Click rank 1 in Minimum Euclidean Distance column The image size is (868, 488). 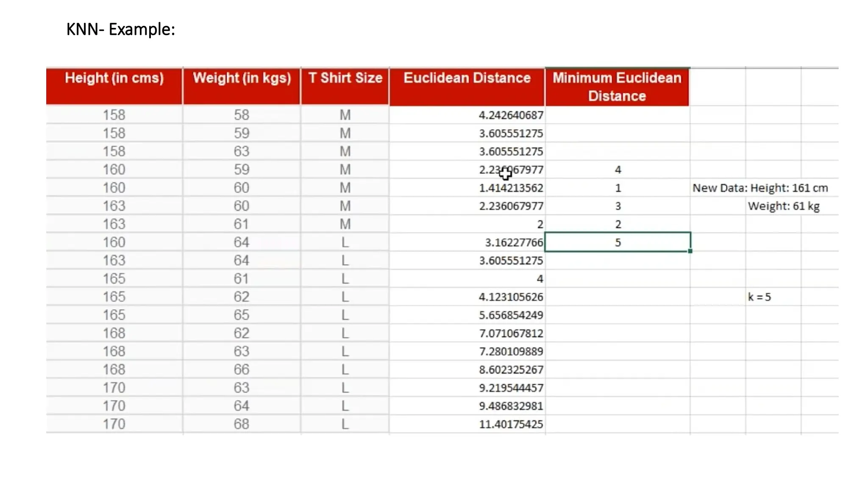618,188
